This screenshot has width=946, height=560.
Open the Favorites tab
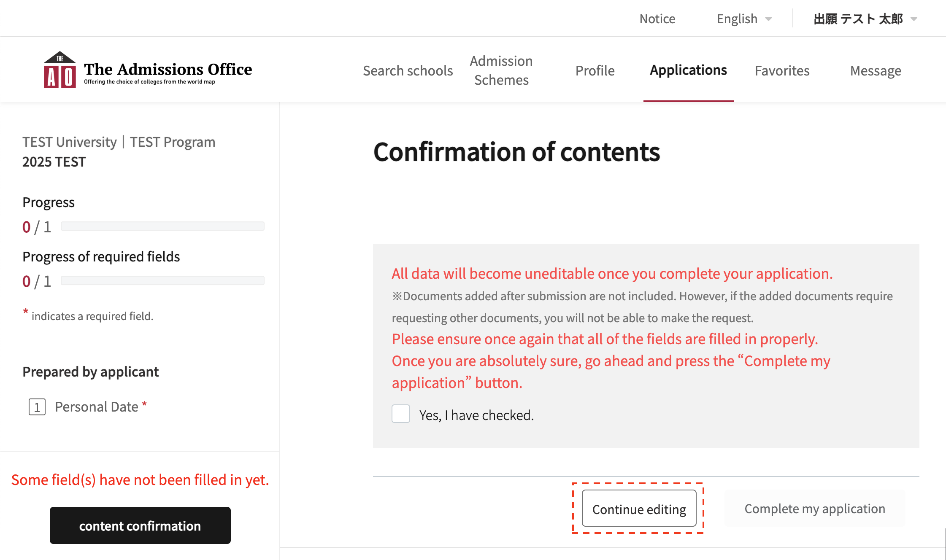coord(782,70)
